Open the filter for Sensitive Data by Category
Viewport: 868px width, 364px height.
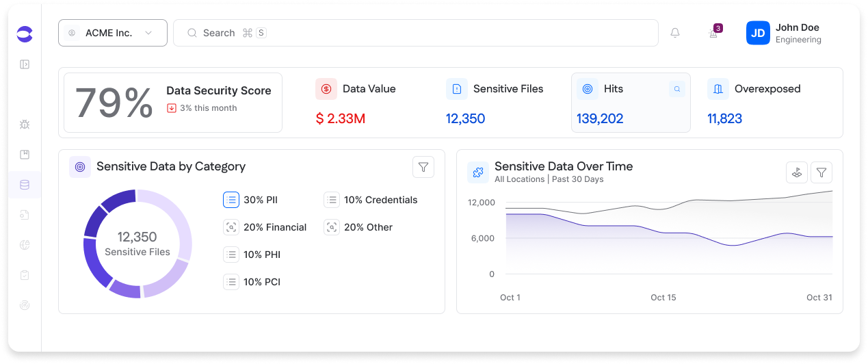(423, 167)
